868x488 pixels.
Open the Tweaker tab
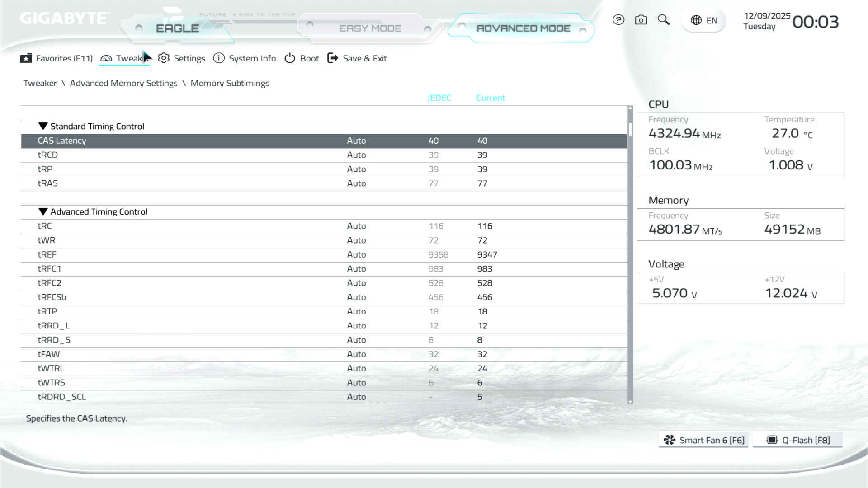[x=124, y=58]
